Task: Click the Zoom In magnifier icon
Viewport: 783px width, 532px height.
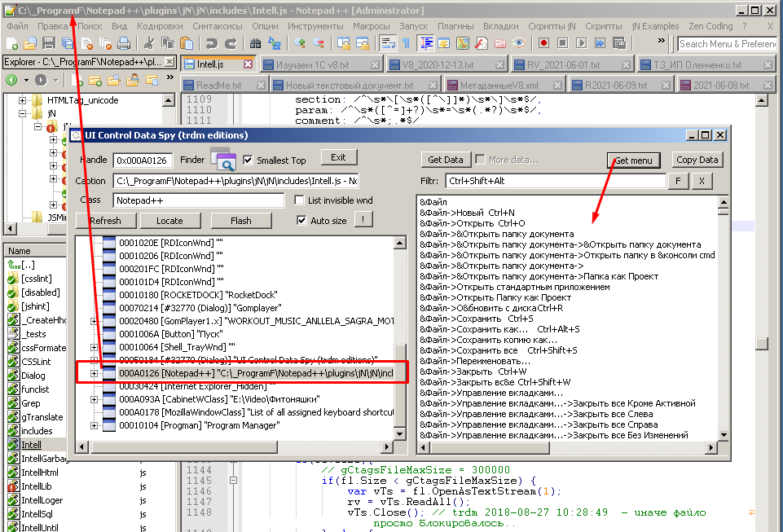Action: pyautogui.click(x=301, y=43)
